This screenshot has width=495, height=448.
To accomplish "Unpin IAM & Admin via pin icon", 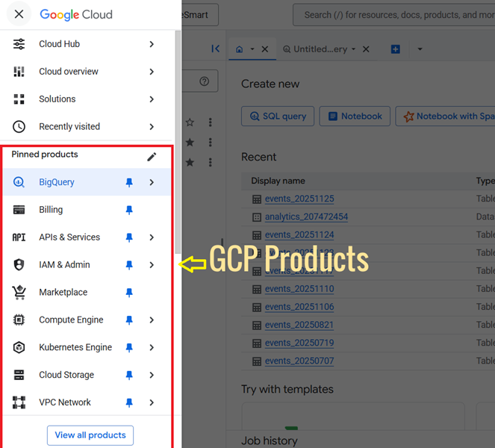I will click(x=129, y=265).
